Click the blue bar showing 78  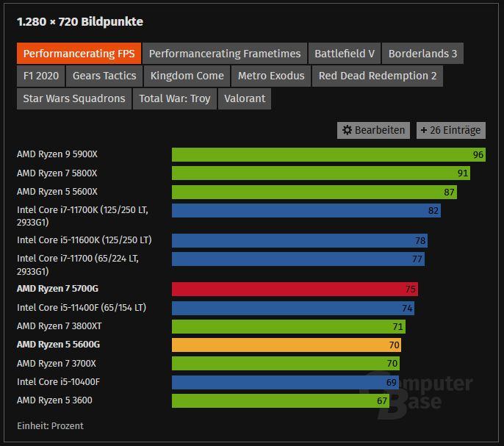pyautogui.click(x=300, y=240)
